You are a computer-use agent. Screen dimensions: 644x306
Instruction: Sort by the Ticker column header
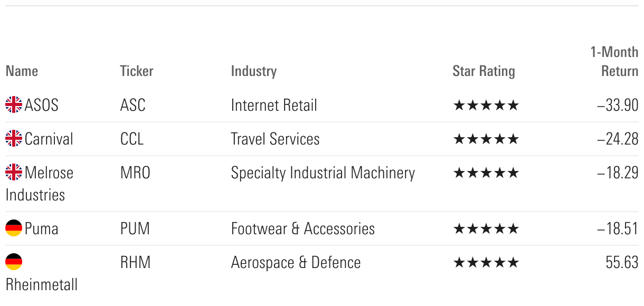[x=137, y=71]
